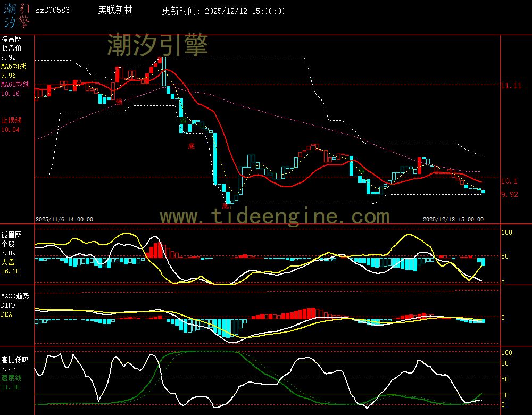Screen dimensions: 532x415
Task: Select the 止损线 legend label
Action: 11,120
